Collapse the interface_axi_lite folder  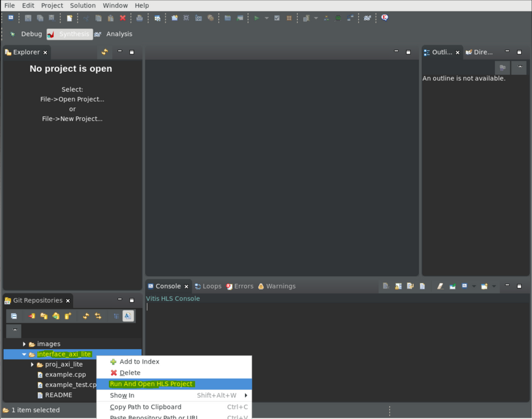point(24,355)
